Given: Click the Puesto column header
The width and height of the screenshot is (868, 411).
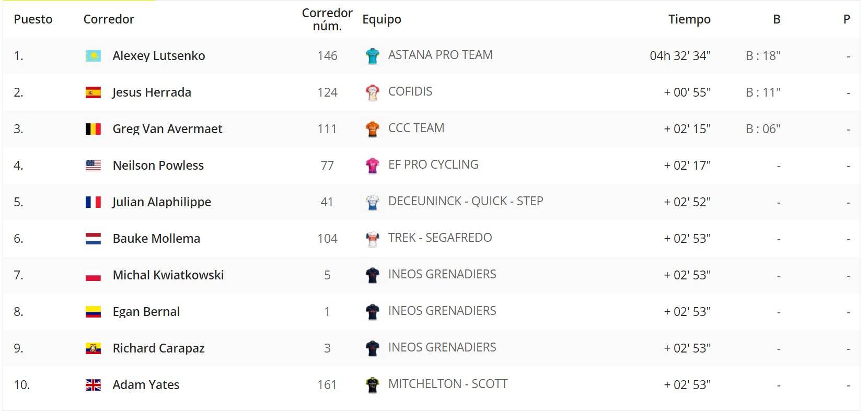Looking at the screenshot, I should 33,19.
